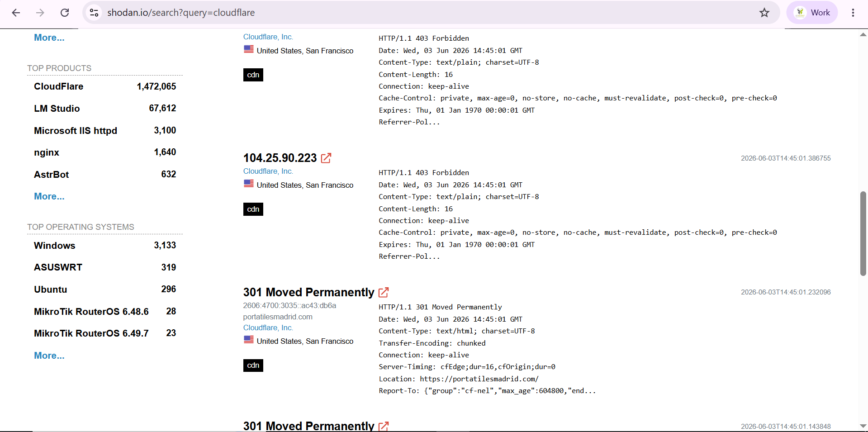
Task: Click timestamp 2026-06-03T14:45:01.232096
Action: [786, 292]
